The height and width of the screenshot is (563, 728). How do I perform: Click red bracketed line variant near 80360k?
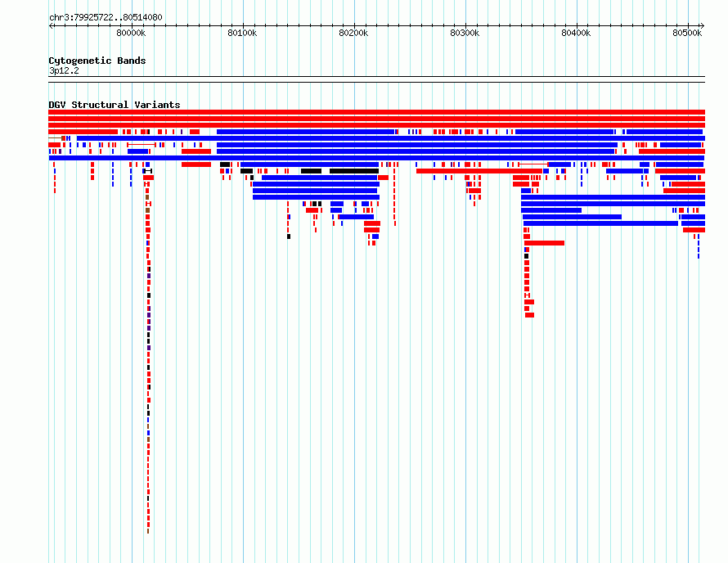click(x=533, y=164)
